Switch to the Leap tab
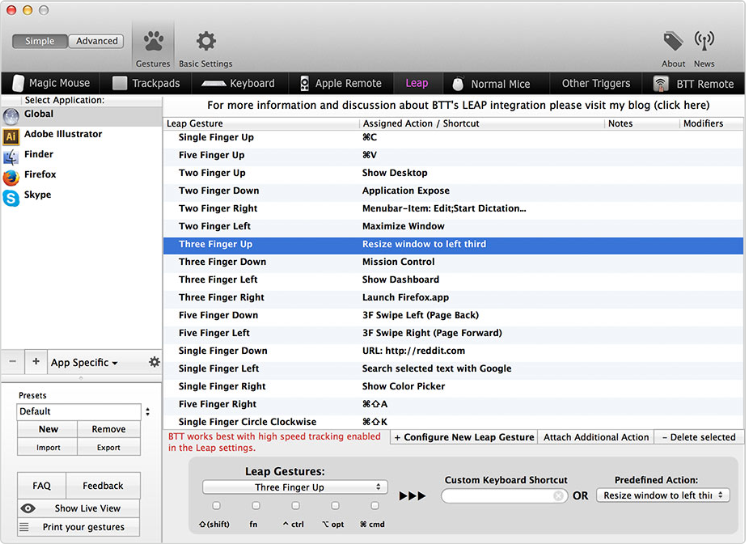746x544 pixels. pyautogui.click(x=417, y=83)
